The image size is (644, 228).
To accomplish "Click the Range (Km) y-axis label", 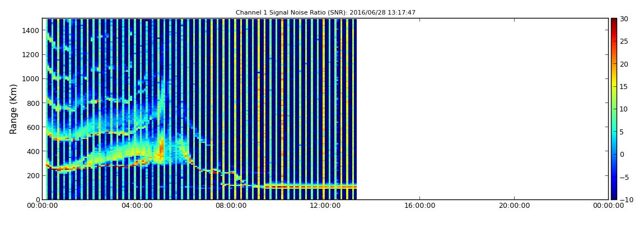I will (13, 109).
